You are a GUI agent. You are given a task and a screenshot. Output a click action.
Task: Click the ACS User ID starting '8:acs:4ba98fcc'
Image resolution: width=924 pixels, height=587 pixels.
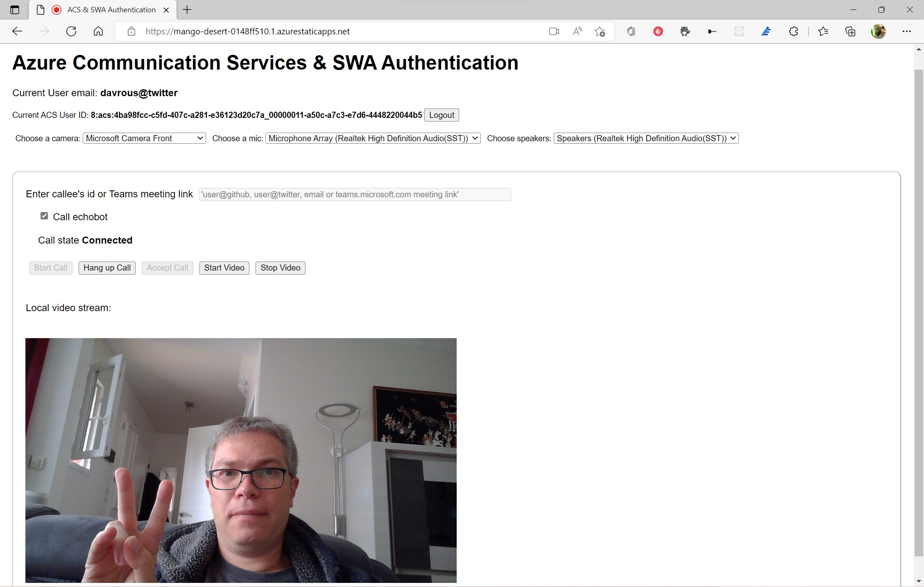click(x=256, y=115)
